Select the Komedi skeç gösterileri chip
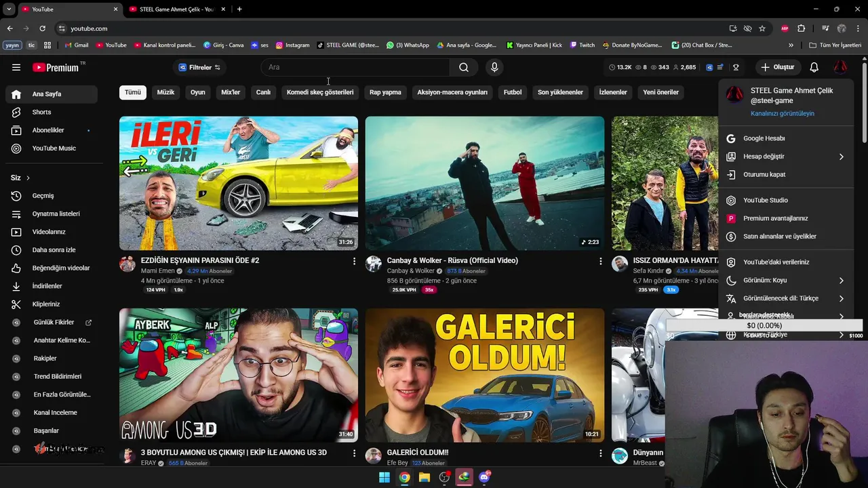 (x=320, y=92)
